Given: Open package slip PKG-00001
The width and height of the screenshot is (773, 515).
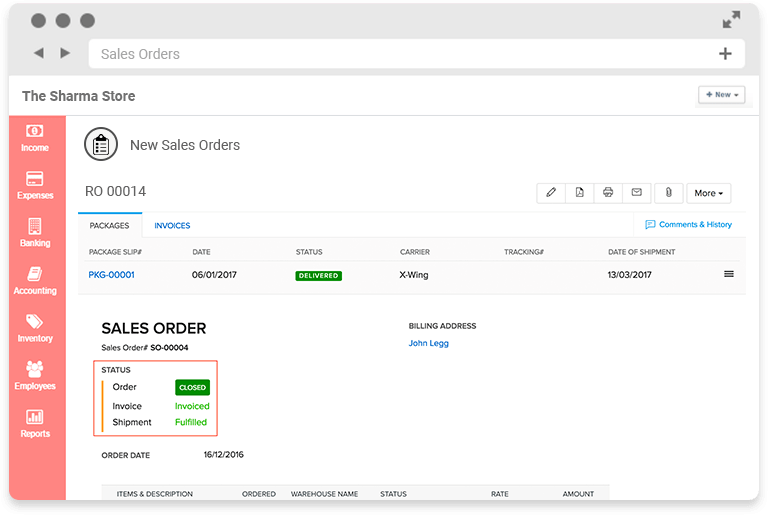Looking at the screenshot, I should click(111, 275).
